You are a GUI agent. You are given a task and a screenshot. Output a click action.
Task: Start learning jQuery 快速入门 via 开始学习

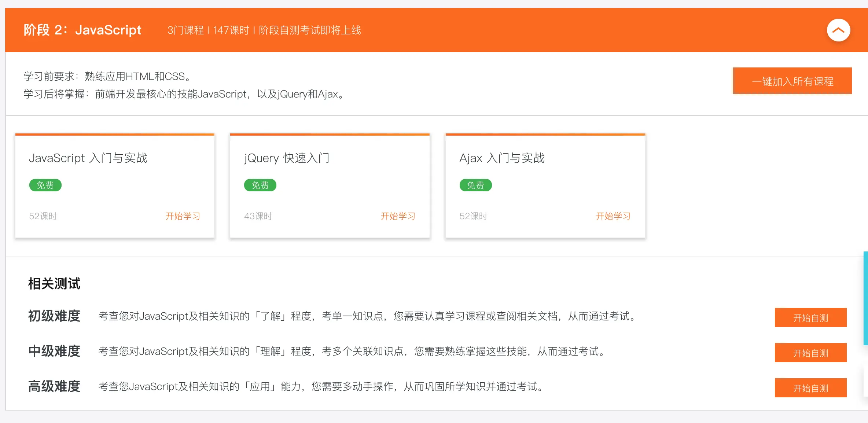click(x=398, y=216)
